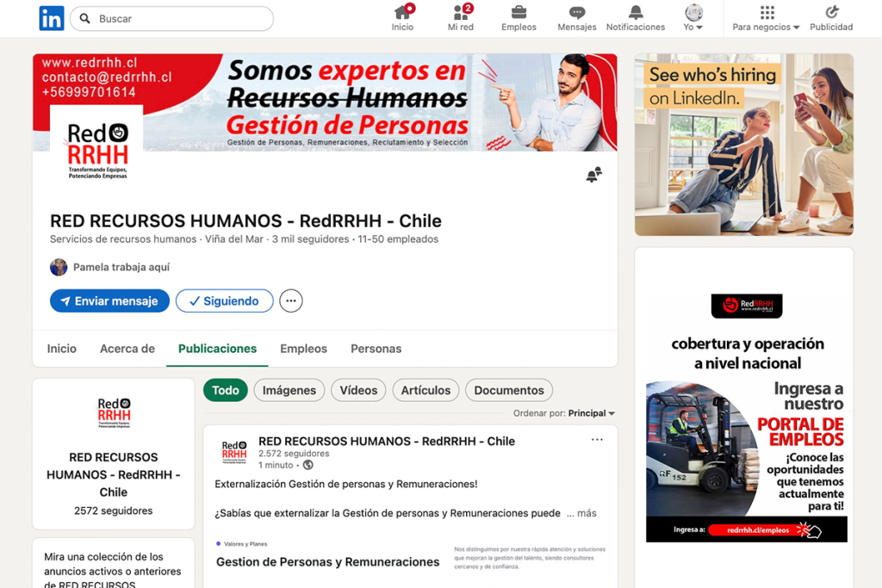Toggle the Siguiendo following button
The image size is (882, 588).
tap(224, 301)
